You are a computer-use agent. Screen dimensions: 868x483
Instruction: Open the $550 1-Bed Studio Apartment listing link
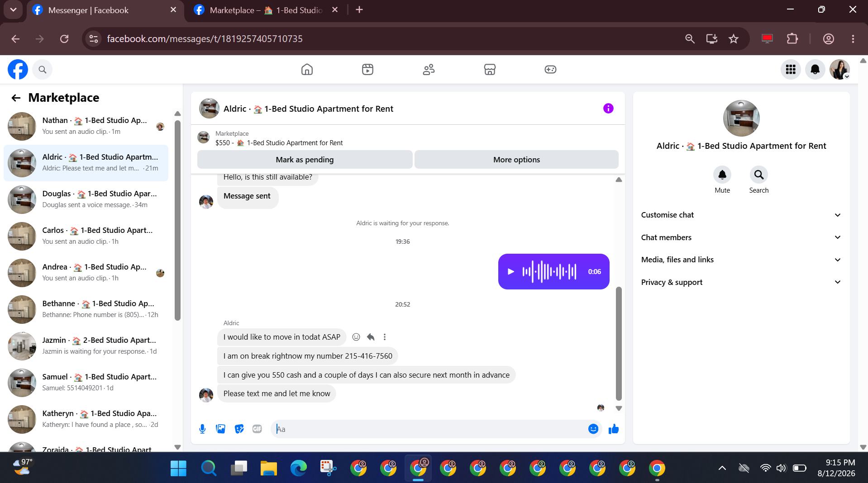(x=279, y=143)
